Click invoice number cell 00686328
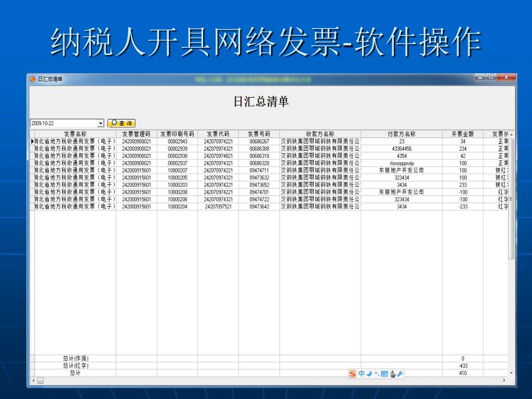 (259, 163)
